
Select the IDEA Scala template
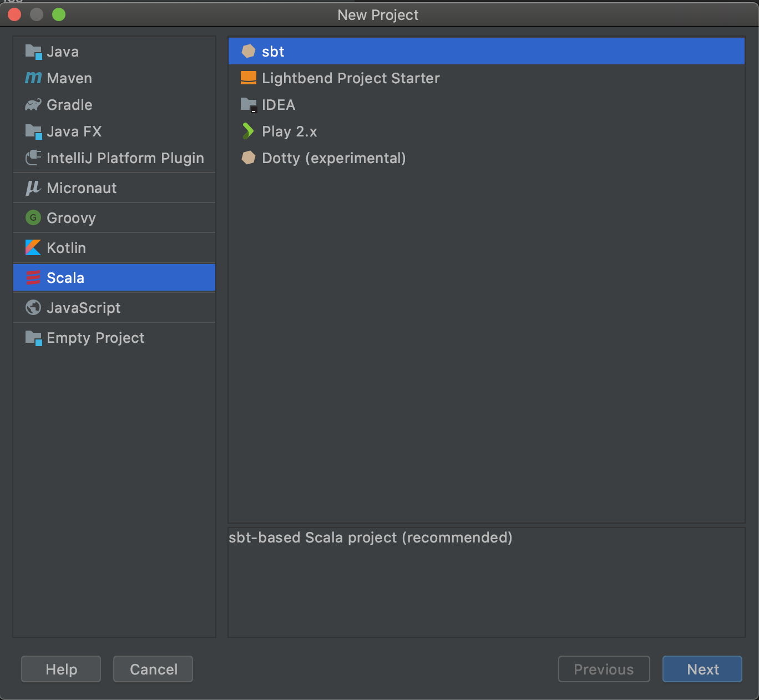coord(487,105)
